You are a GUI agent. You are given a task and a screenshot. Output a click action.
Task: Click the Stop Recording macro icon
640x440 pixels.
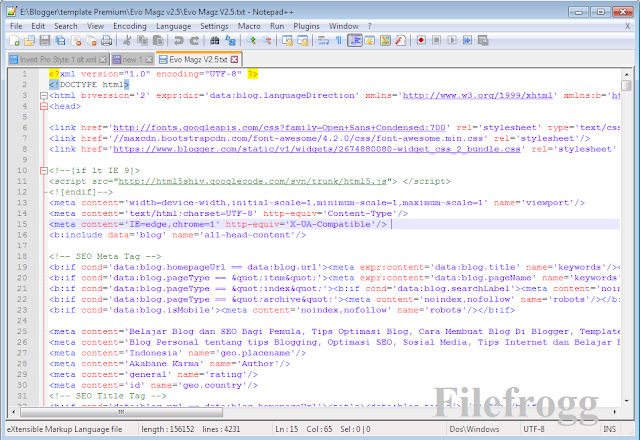[436, 40]
